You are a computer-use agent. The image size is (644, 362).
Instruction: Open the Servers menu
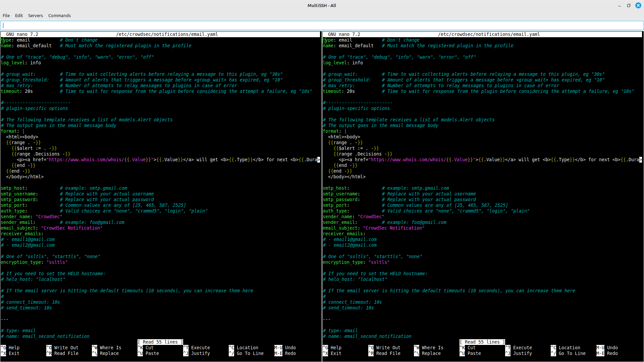point(35,15)
